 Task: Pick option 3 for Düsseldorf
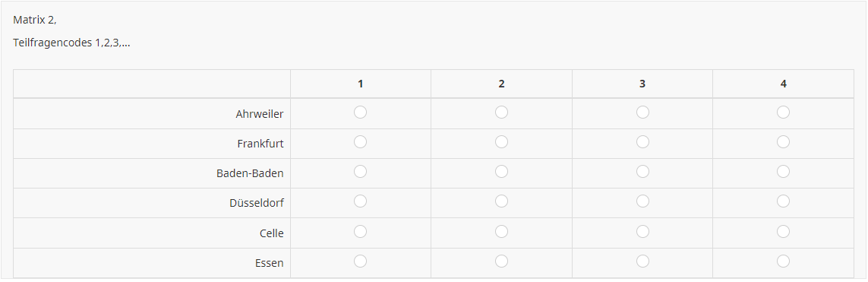tap(642, 201)
